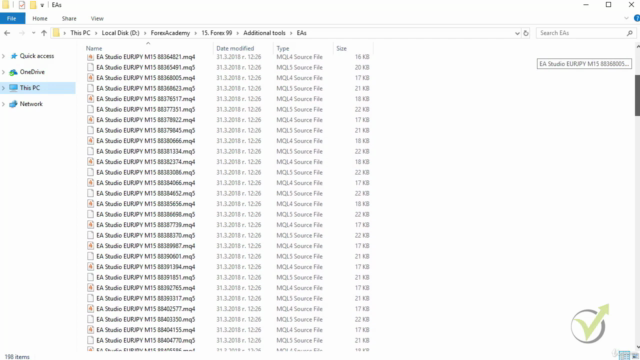
Task: Click the icon of file 88365491.mq5
Action: pyautogui.click(x=90, y=67)
